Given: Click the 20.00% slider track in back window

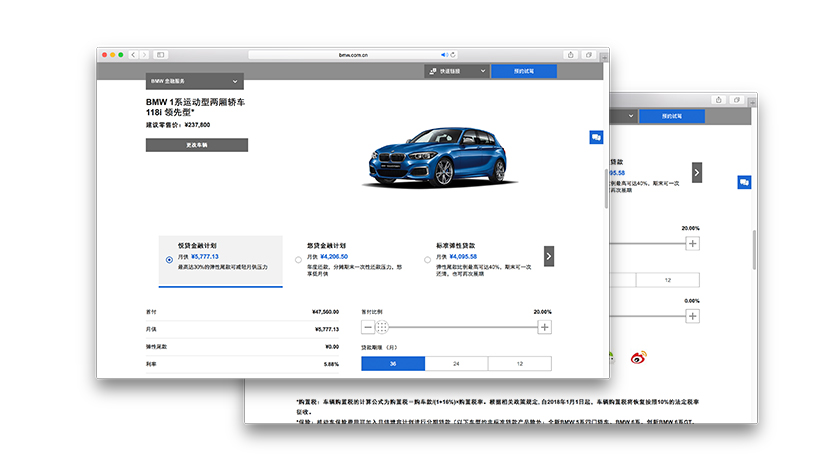Looking at the screenshot, I should click(648, 244).
